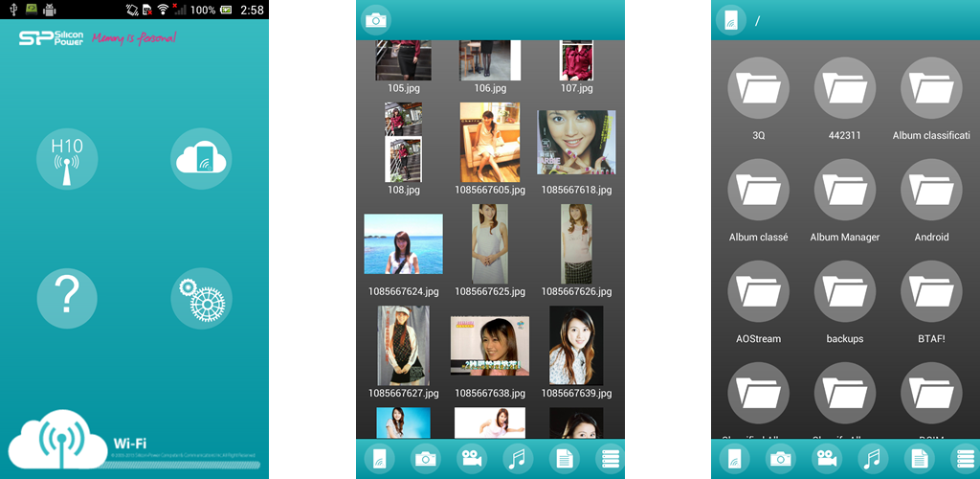Tap list menu icon in gallery bottom bar

[611, 460]
